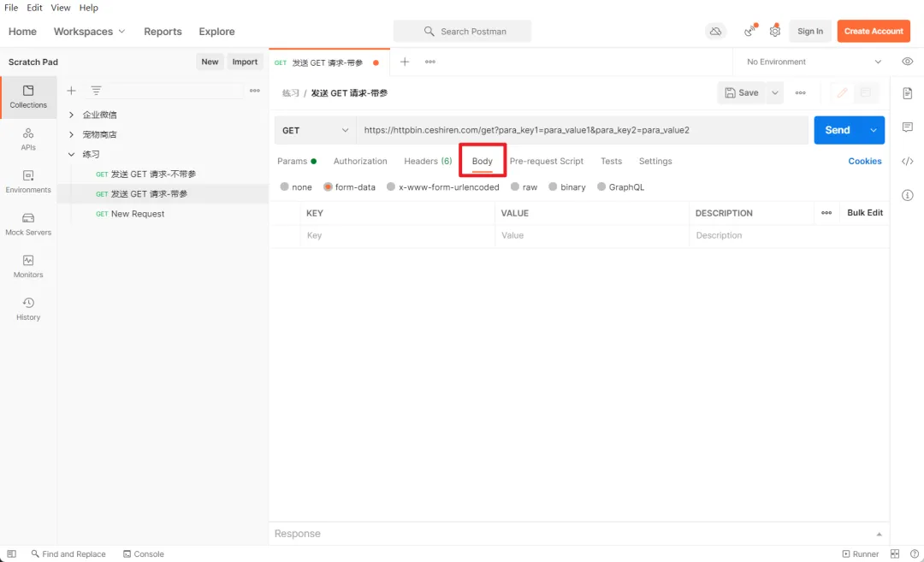This screenshot has height=562, width=924.
Task: Click the comment mode icon beside pencil
Action: point(866,93)
